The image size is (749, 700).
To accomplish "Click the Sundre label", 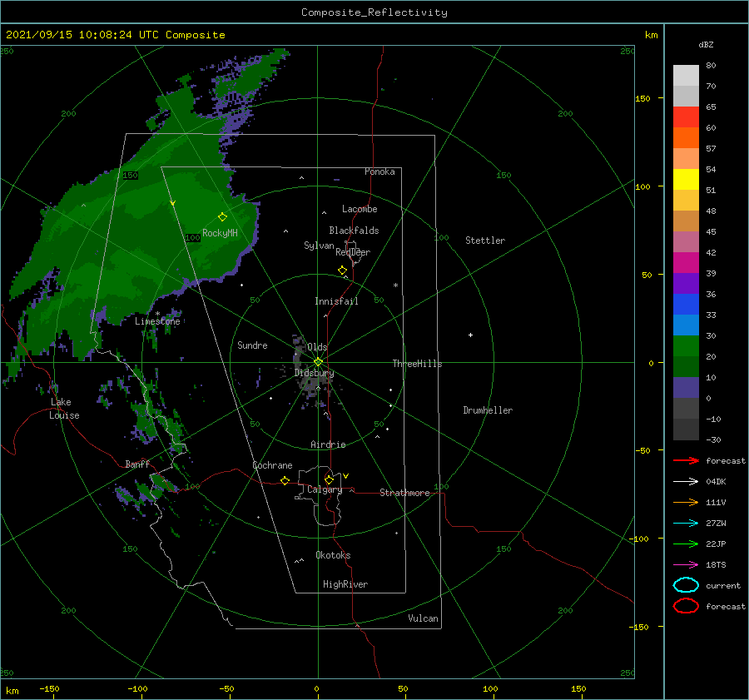I will coord(252,345).
